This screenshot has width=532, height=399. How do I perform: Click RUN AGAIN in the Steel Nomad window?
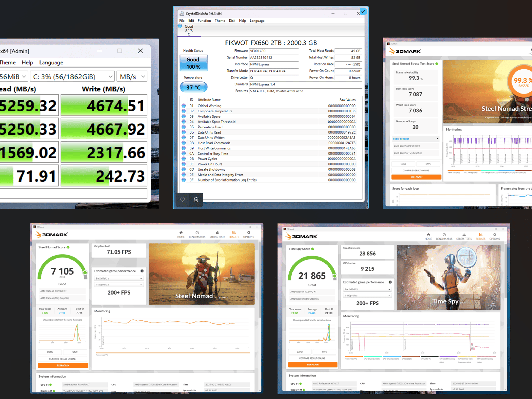(x=63, y=365)
